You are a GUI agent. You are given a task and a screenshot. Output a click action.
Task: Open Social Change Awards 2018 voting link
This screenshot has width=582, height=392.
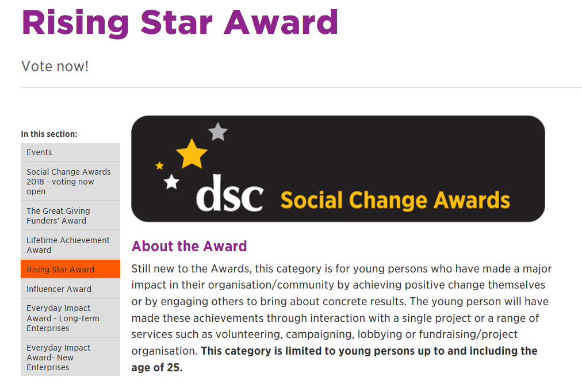coord(68,182)
